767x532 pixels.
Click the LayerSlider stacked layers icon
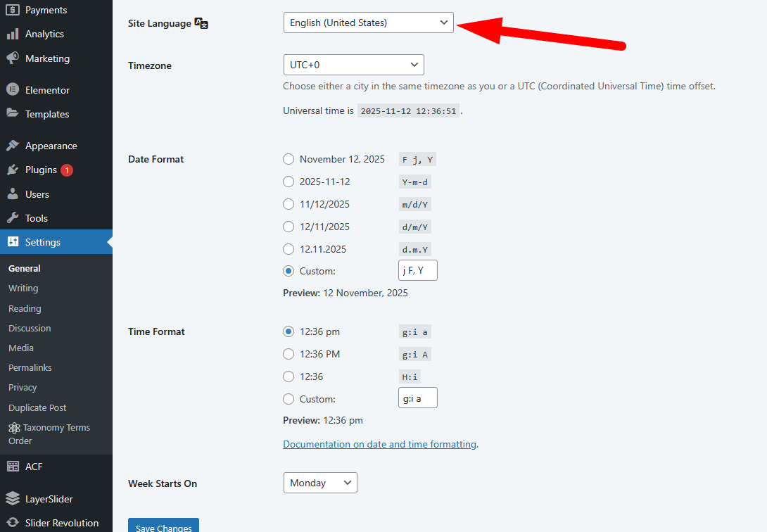coord(13,499)
